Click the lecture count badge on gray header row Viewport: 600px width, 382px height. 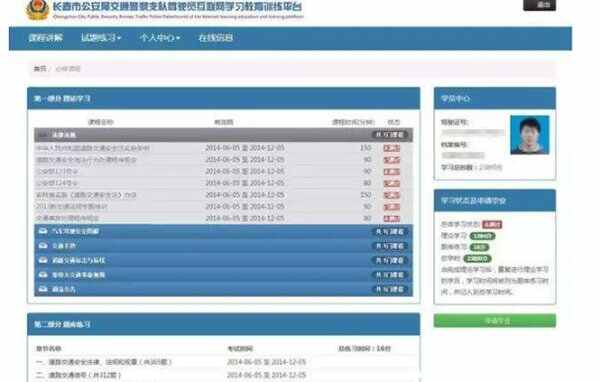pyautogui.click(x=390, y=135)
